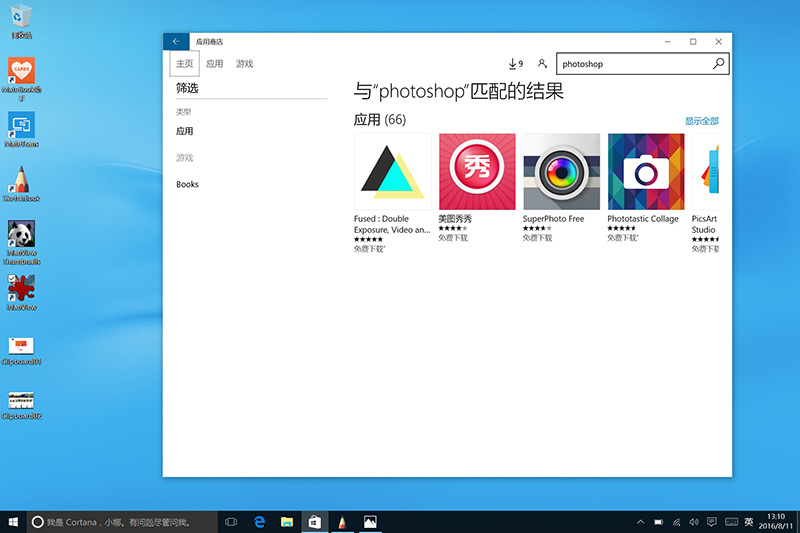Click 免费下载 under SuperPhoto Free
This screenshot has width=800, height=533.
click(537, 238)
